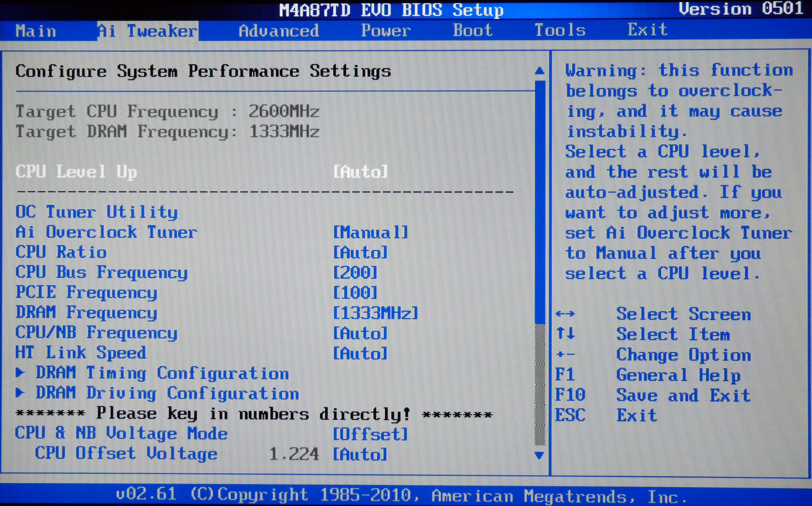Open Ai Overclock Tuner Manual option
812x506 pixels.
pyautogui.click(x=371, y=233)
